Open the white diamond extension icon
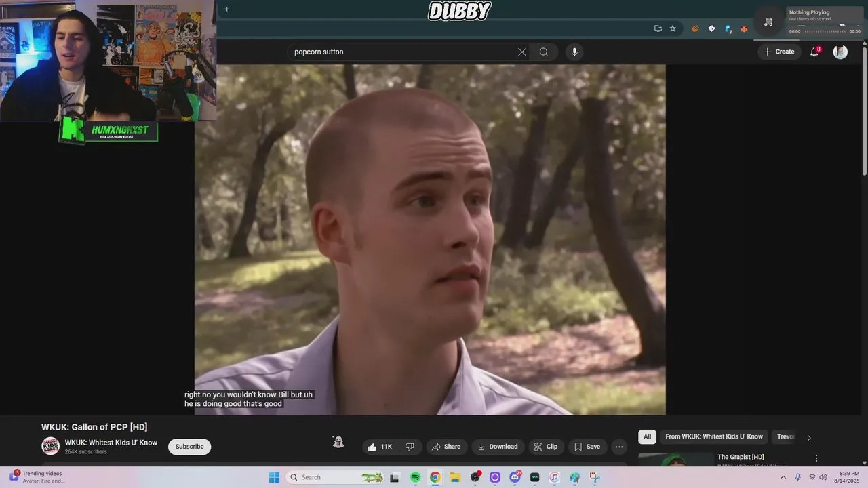 (x=711, y=28)
